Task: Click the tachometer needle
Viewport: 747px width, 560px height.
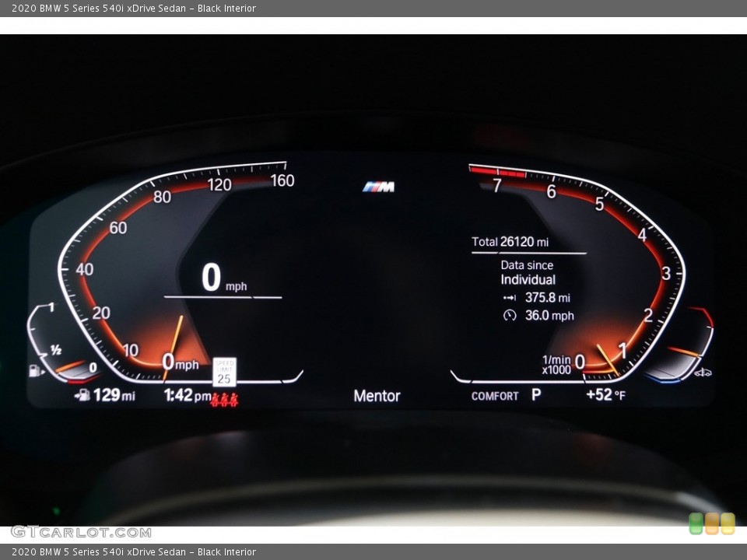Action: click(x=608, y=360)
